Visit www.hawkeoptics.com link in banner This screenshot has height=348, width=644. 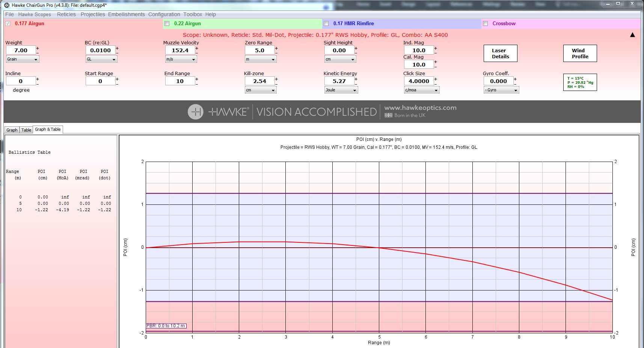[x=420, y=107]
